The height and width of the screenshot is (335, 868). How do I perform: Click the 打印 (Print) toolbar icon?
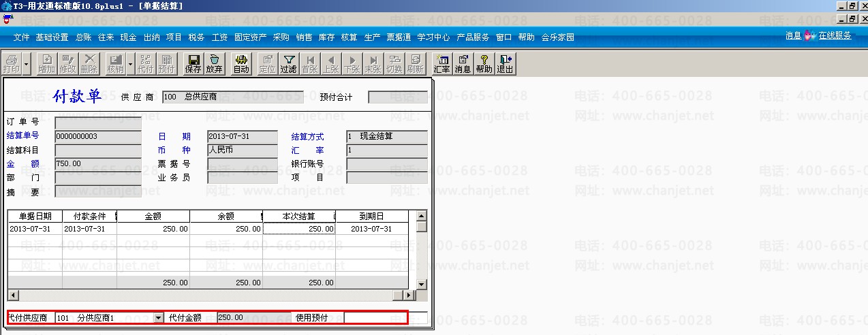click(11, 63)
